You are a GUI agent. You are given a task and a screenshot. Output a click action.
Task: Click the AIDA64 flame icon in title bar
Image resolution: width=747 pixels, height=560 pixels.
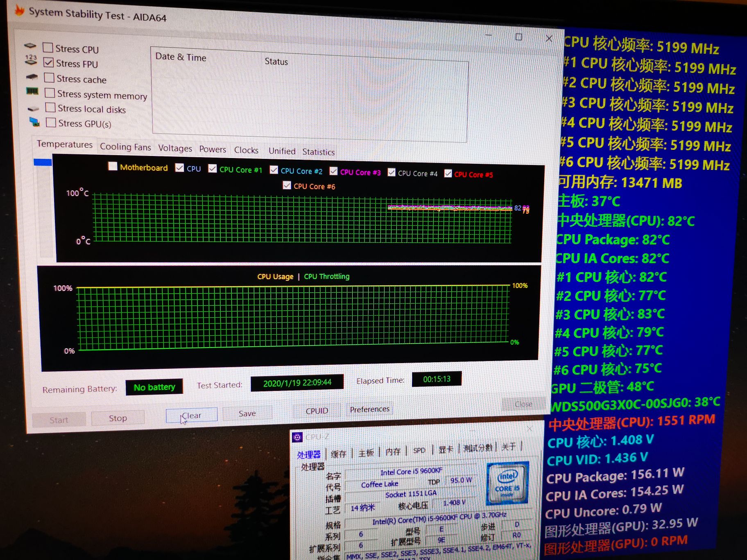19,10
